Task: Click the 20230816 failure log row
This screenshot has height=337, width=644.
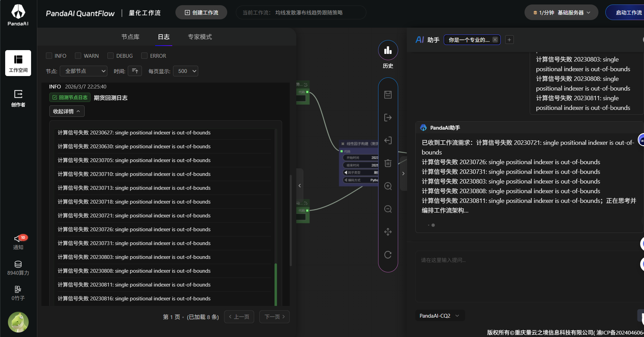Action: 164,299
